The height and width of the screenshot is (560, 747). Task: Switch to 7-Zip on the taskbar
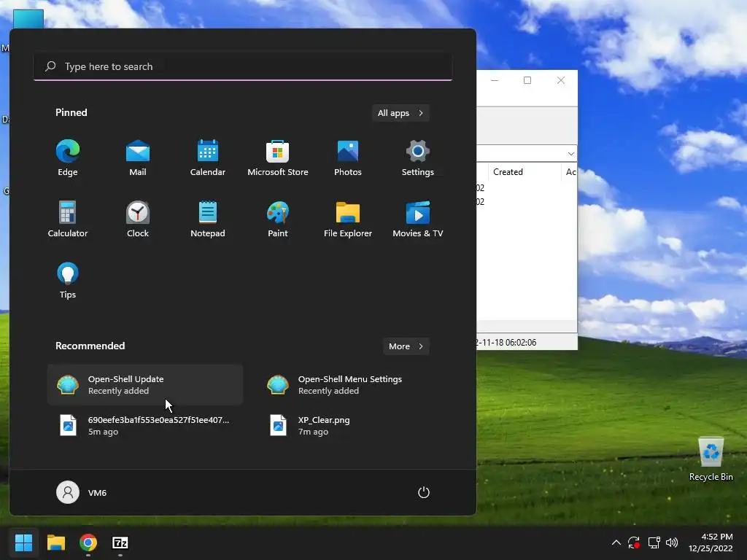[120, 542]
